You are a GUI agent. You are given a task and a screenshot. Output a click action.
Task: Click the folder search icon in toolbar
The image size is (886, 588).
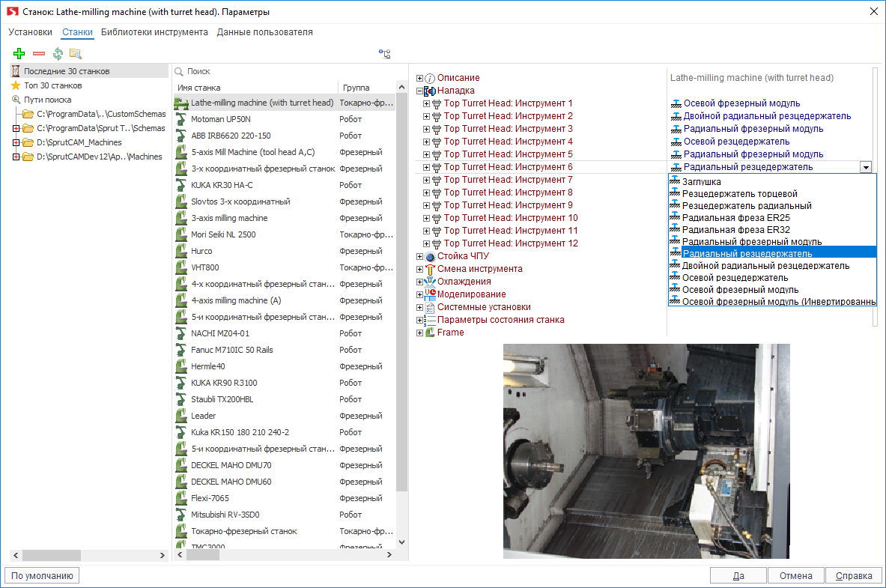point(76,54)
